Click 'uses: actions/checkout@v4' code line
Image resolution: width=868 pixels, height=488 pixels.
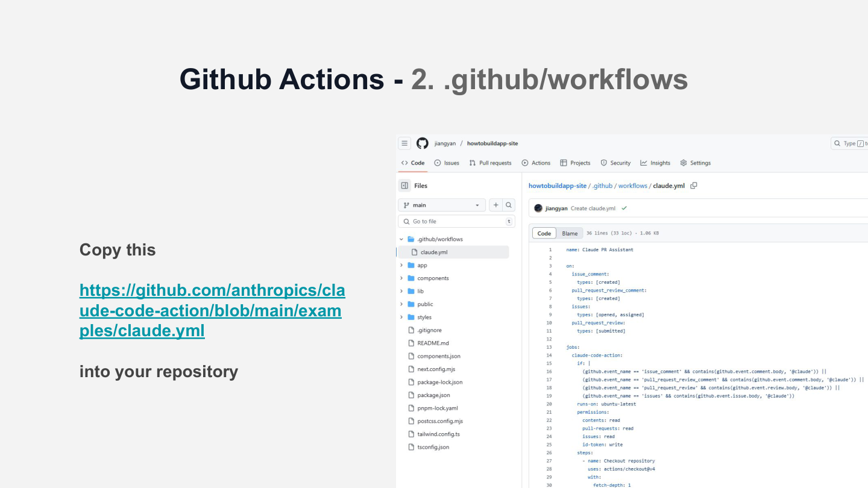click(621, 469)
